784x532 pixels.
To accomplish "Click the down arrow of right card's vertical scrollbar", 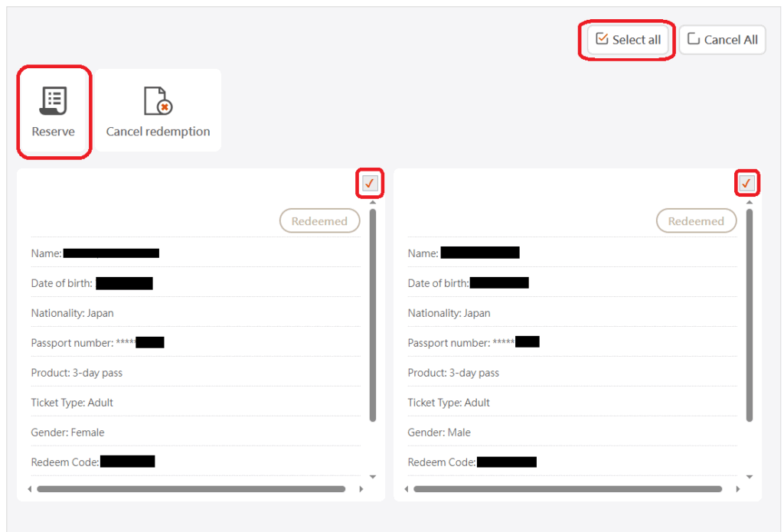I will (x=750, y=477).
